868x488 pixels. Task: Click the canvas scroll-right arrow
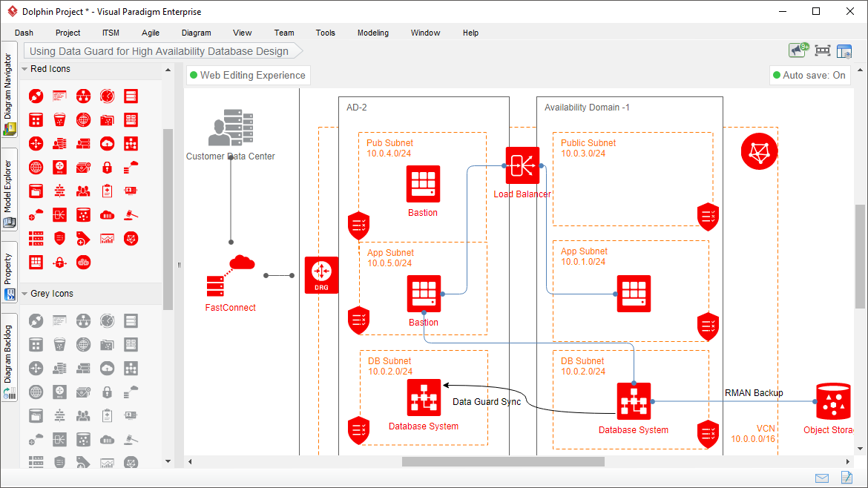pos(847,461)
